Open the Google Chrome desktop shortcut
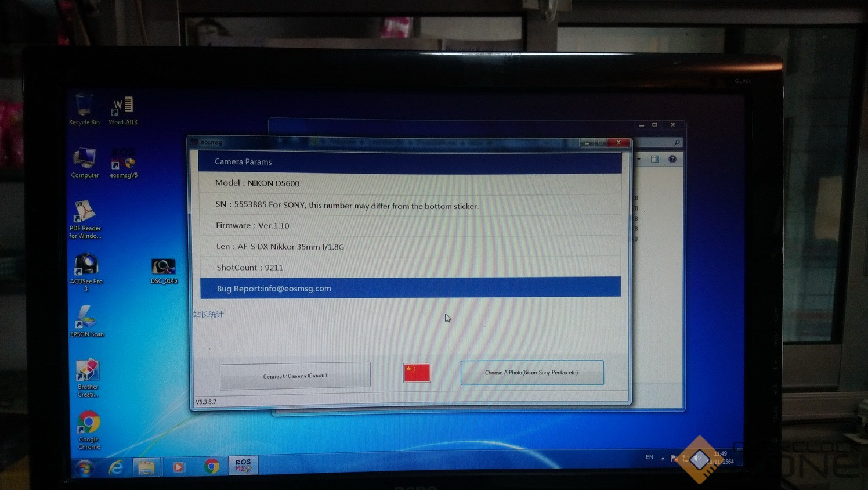The image size is (868, 490). [89, 430]
